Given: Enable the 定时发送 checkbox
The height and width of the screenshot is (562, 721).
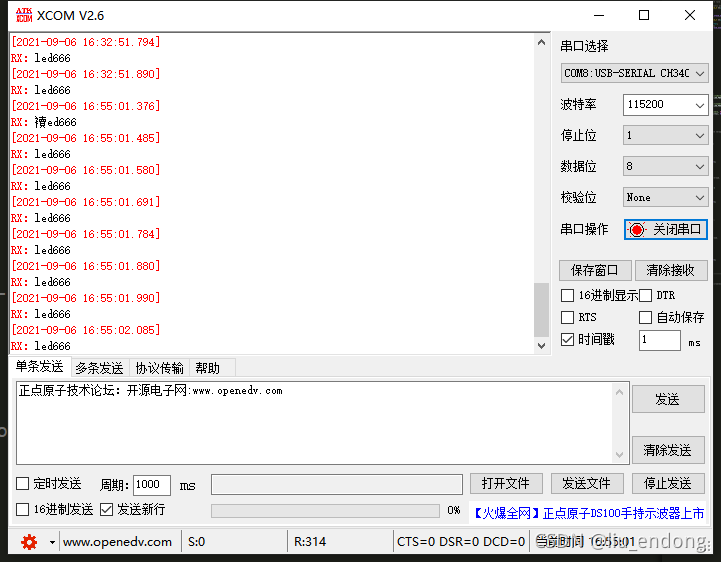Looking at the screenshot, I should pyautogui.click(x=22, y=483).
